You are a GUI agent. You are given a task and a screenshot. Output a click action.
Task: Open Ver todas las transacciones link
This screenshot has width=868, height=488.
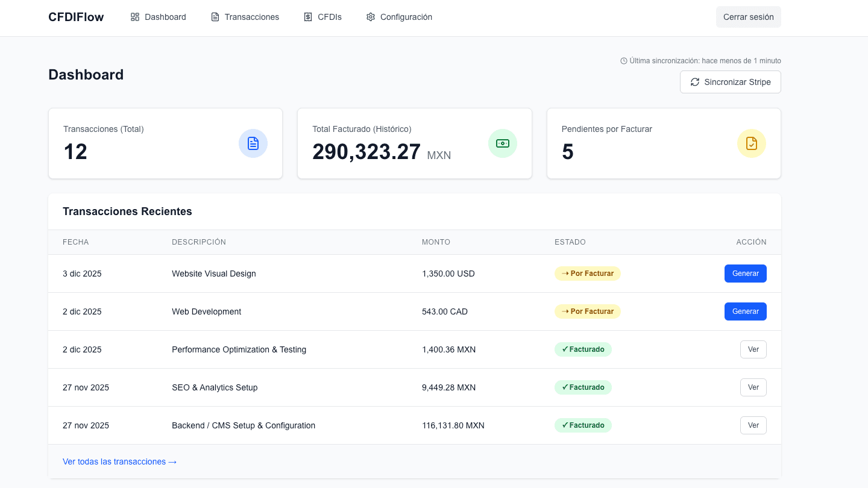[119, 461]
